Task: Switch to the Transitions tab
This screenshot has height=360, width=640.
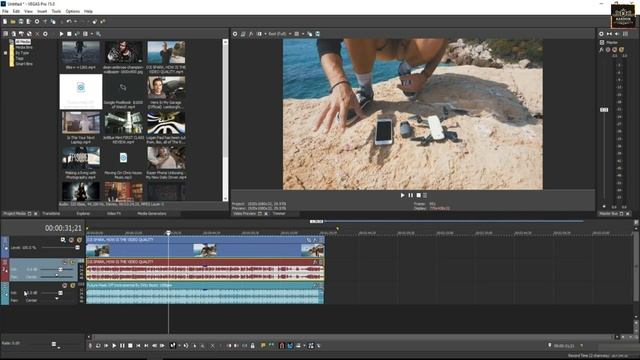Action: click(x=51, y=213)
